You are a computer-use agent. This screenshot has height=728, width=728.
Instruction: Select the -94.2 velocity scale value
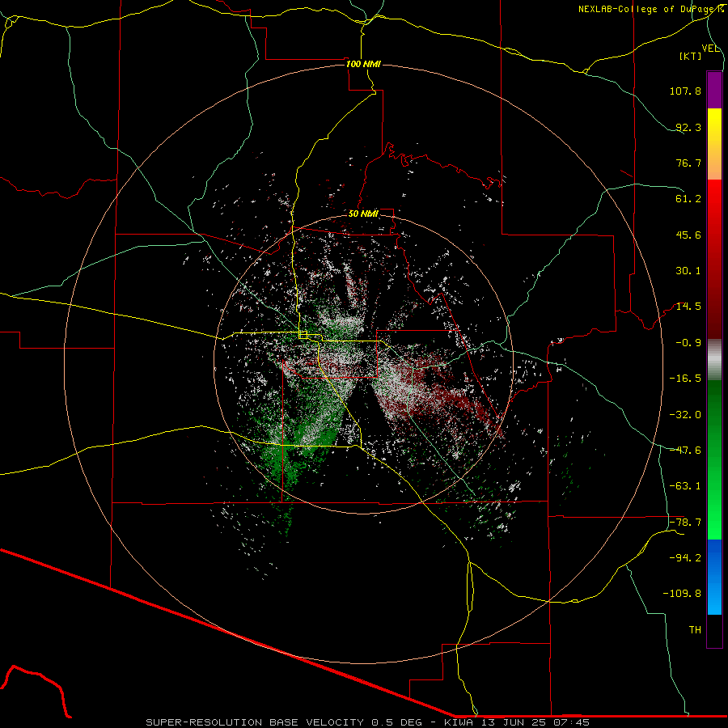pos(685,558)
